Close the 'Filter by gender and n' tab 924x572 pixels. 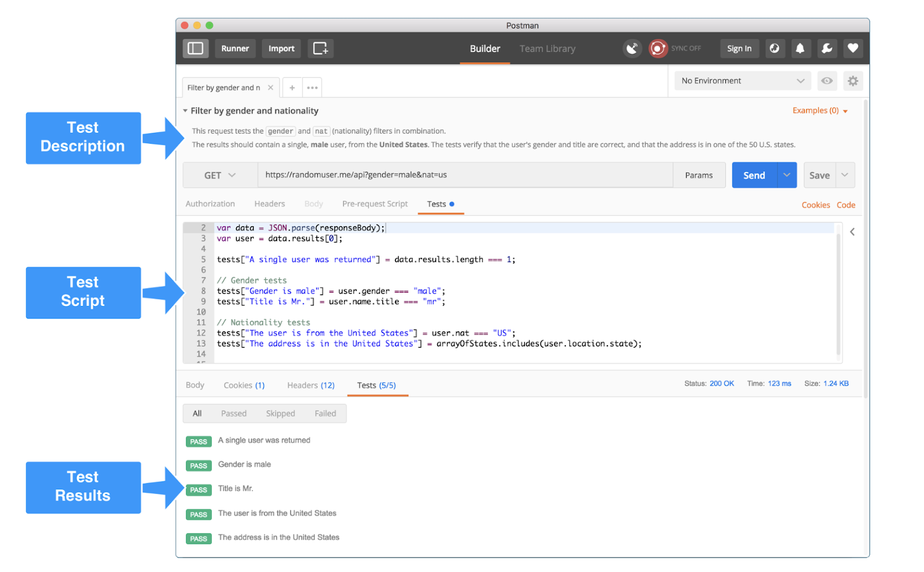pyautogui.click(x=270, y=88)
